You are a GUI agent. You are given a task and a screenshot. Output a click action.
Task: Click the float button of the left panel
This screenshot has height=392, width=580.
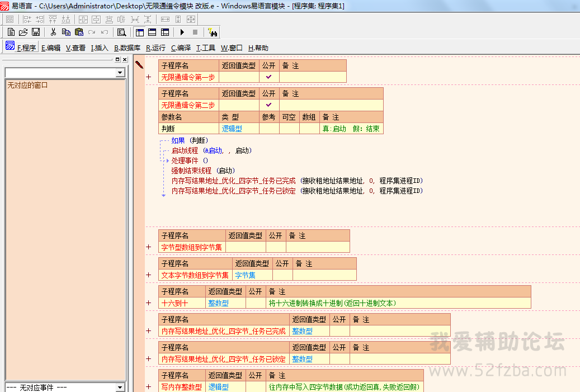[x=117, y=59]
